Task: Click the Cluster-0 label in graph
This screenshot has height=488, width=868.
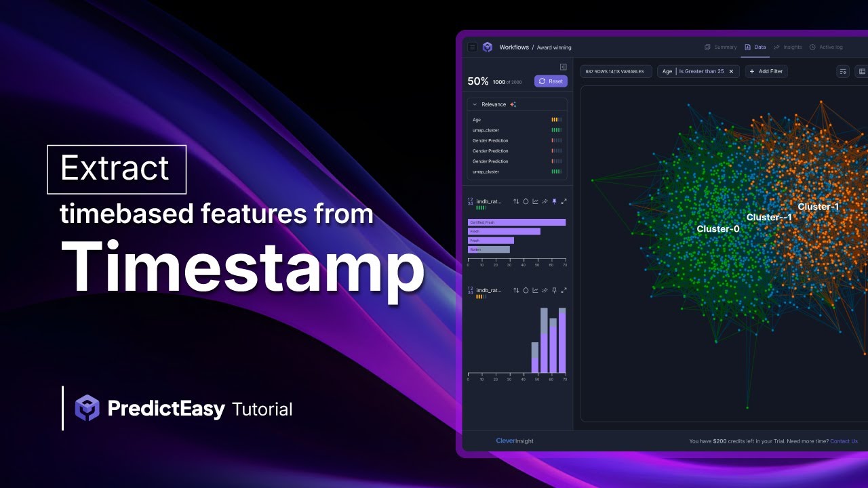Action: [x=718, y=229]
